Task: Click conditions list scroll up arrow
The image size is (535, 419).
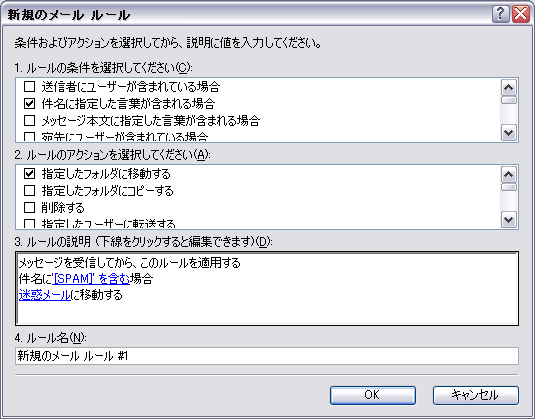Action: click(509, 88)
